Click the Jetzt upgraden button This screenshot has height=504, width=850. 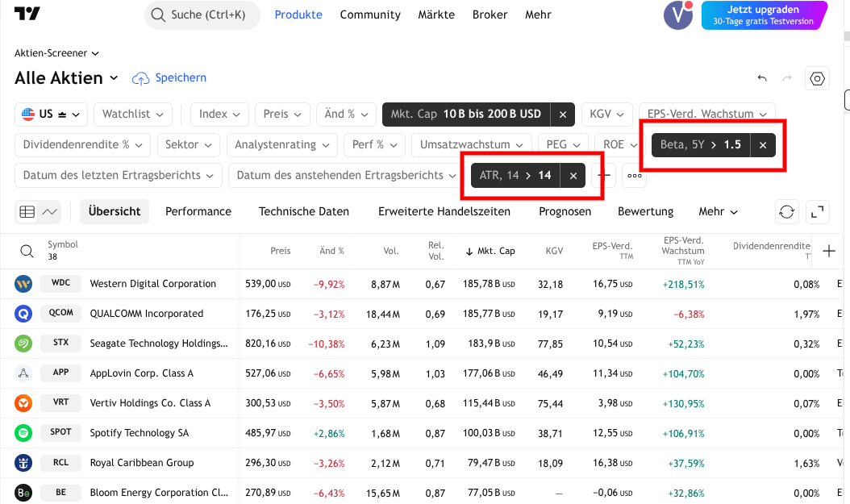coord(763,15)
